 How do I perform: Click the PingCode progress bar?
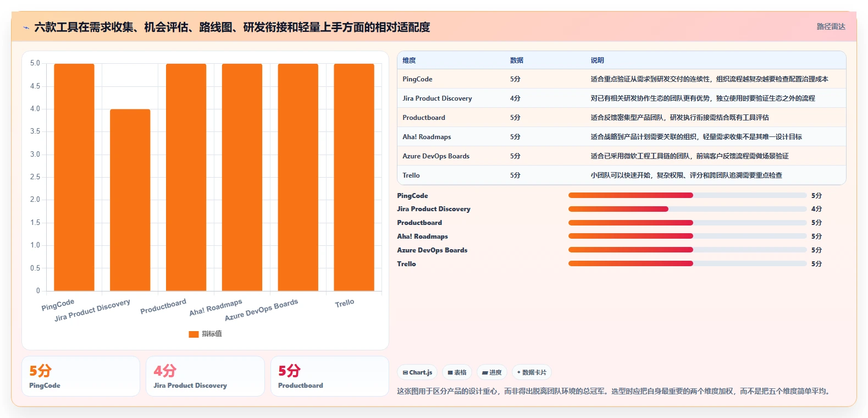pyautogui.click(x=687, y=195)
